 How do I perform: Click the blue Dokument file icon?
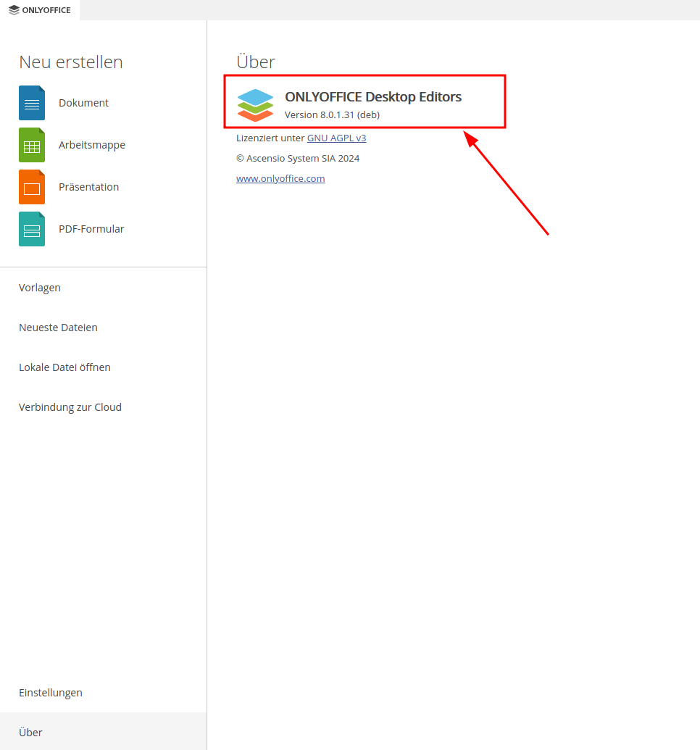pos(32,103)
